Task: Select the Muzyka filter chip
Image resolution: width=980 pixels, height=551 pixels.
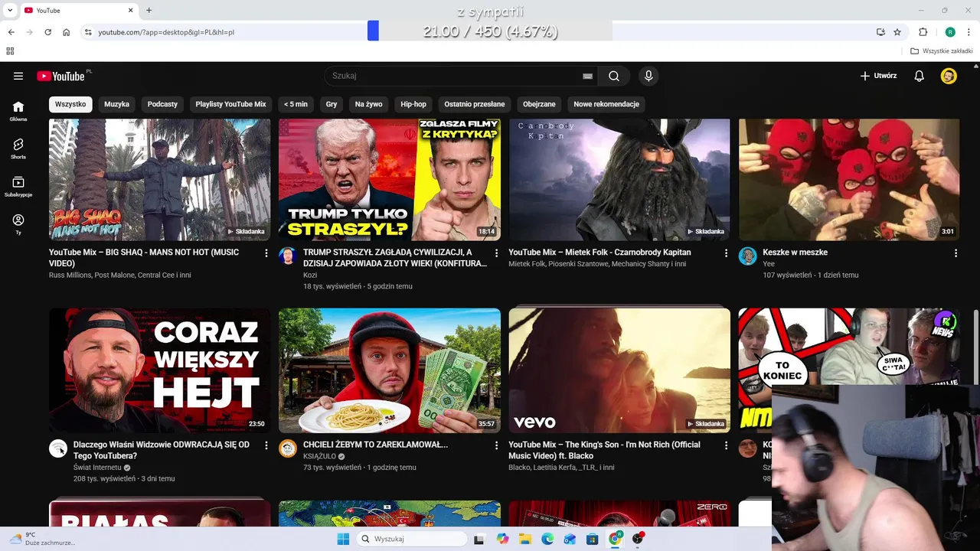Action: coord(117,104)
